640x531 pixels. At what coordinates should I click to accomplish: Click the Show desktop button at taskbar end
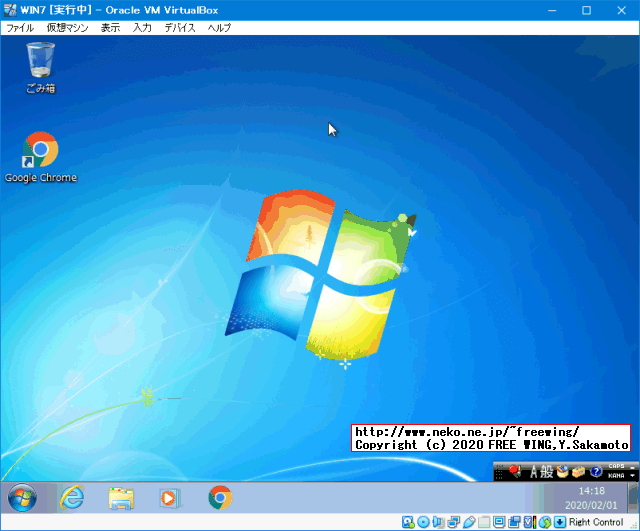pos(633,498)
